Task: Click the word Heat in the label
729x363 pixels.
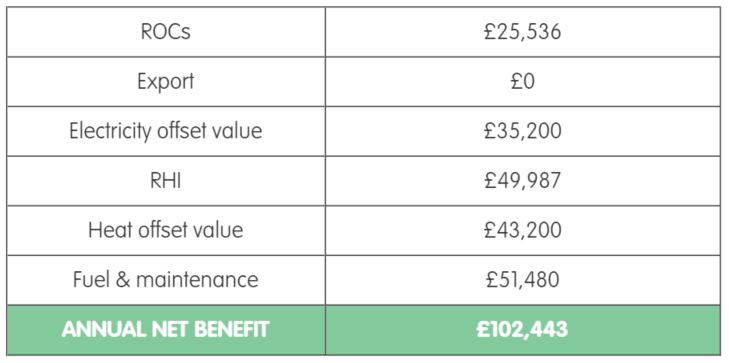Action: click(108, 230)
